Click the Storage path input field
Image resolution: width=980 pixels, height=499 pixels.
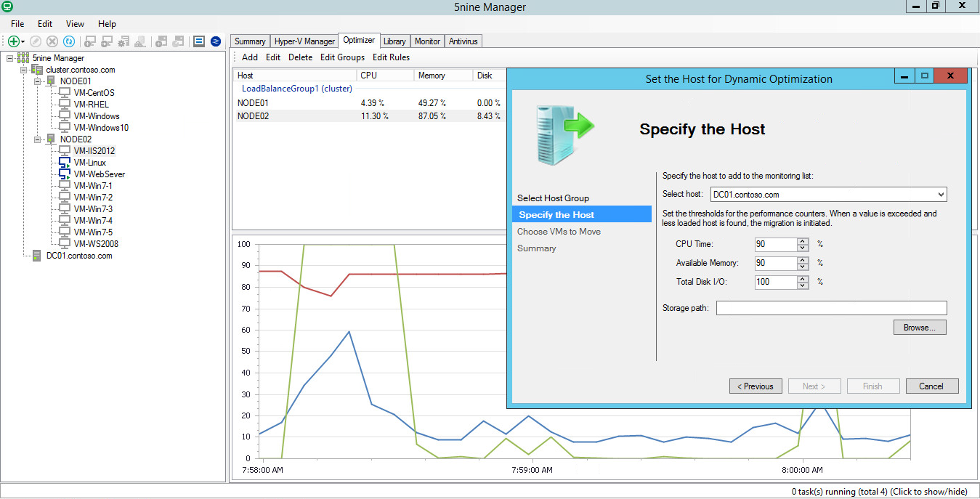click(831, 308)
